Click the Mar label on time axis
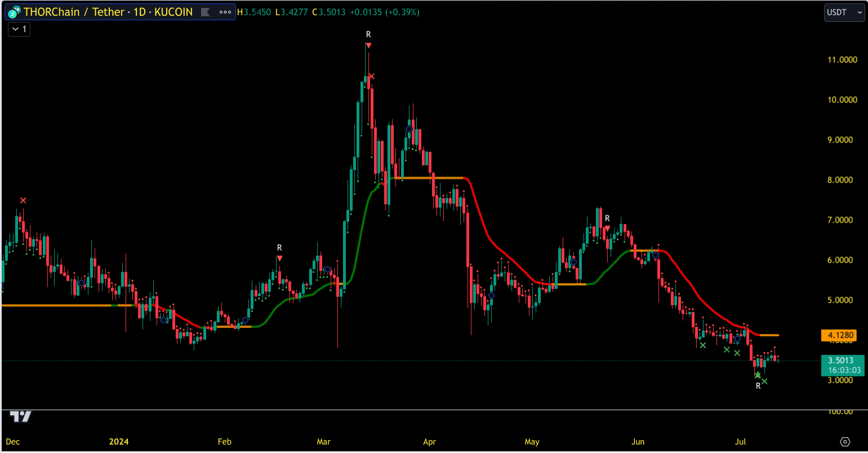 point(323,442)
